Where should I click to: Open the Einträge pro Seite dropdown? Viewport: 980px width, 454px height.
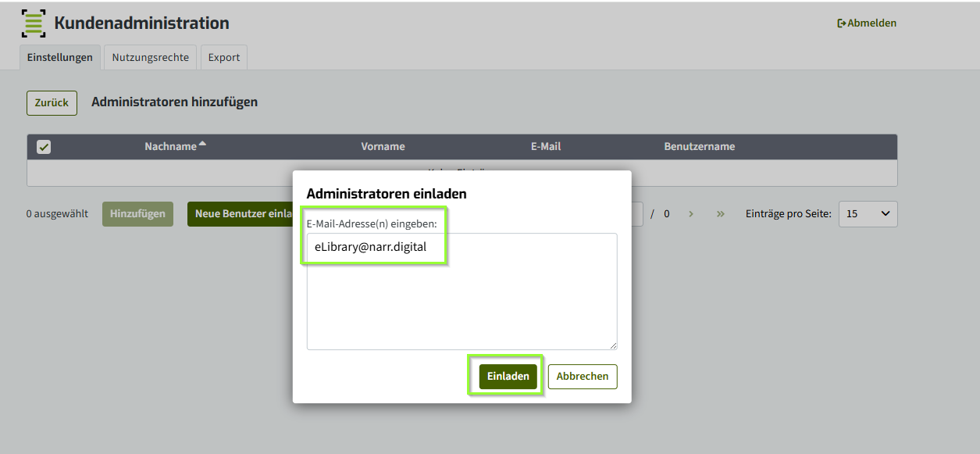(868, 214)
